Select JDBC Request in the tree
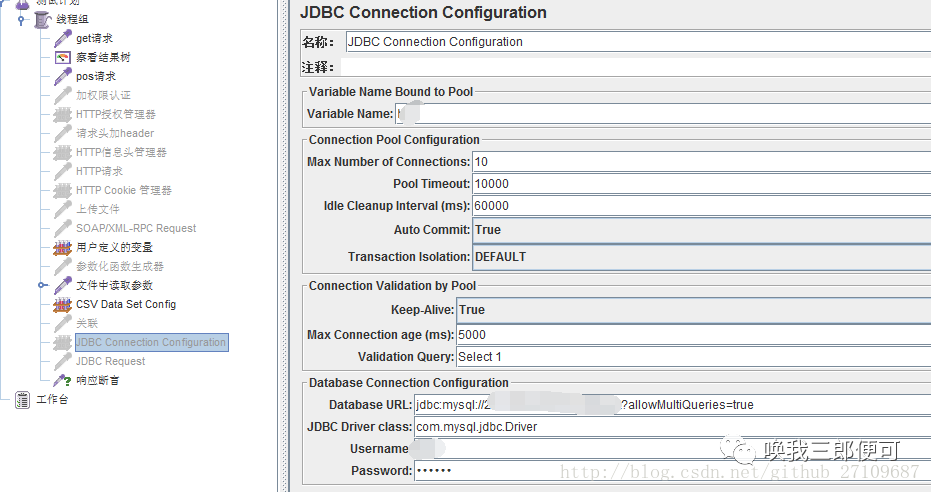931x492 pixels. click(110, 361)
